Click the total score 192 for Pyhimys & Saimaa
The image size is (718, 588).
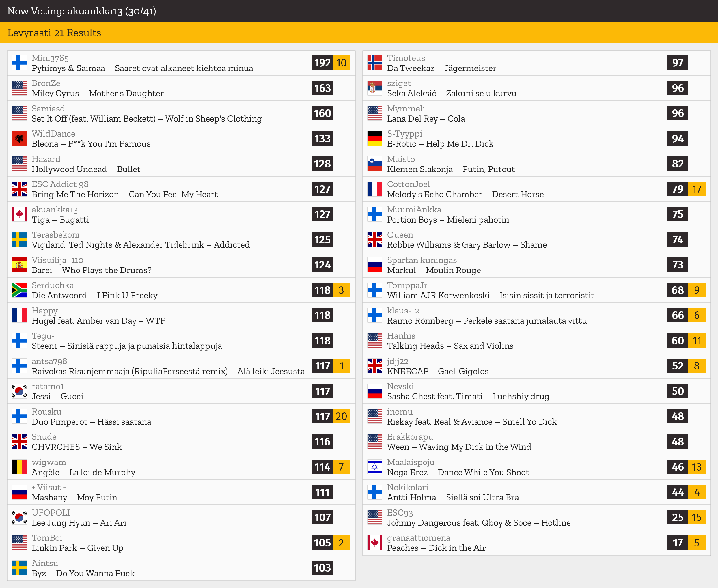tap(322, 63)
